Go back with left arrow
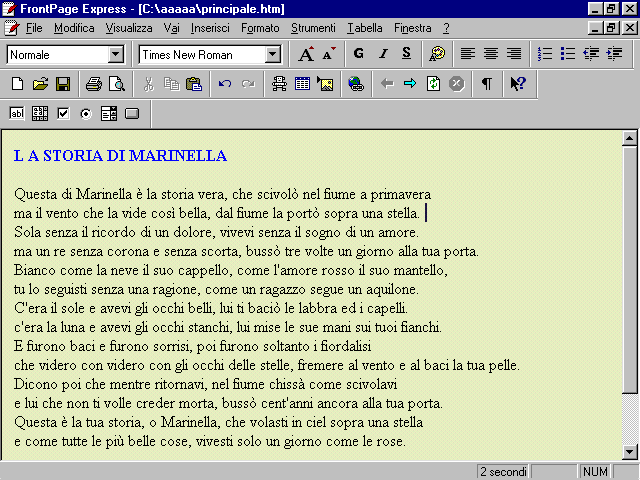This screenshot has width=640, height=480. 387,84
